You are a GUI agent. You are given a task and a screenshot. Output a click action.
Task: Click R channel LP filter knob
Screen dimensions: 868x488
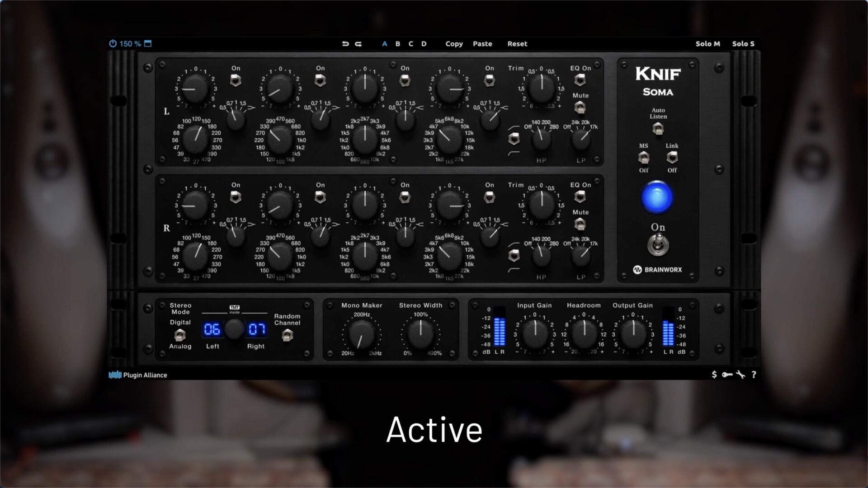pos(581,256)
